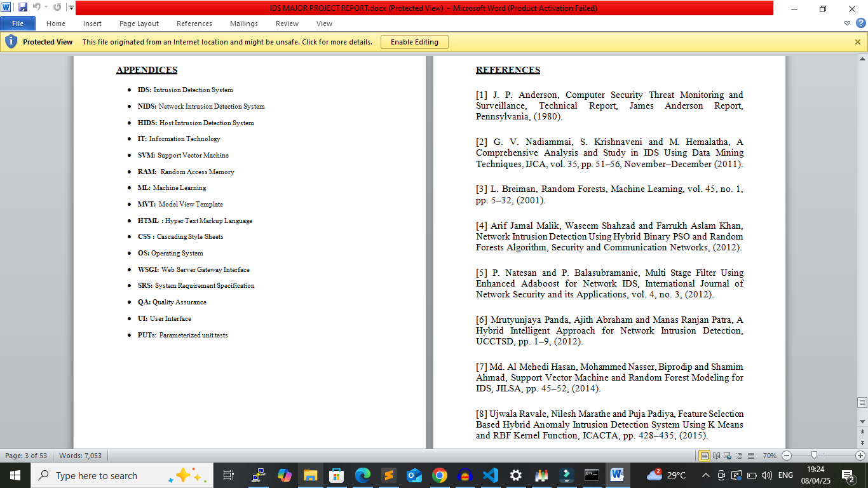Open Microsoft Store from taskbar
The height and width of the screenshot is (488, 868).
click(336, 475)
